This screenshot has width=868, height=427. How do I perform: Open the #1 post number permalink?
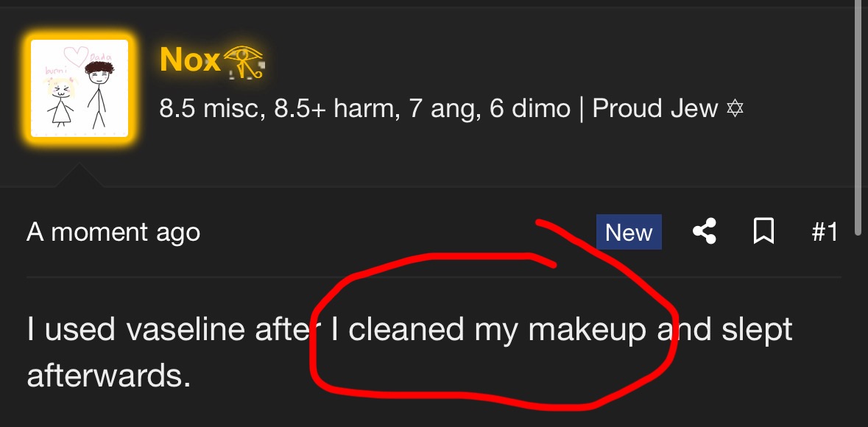(x=825, y=231)
